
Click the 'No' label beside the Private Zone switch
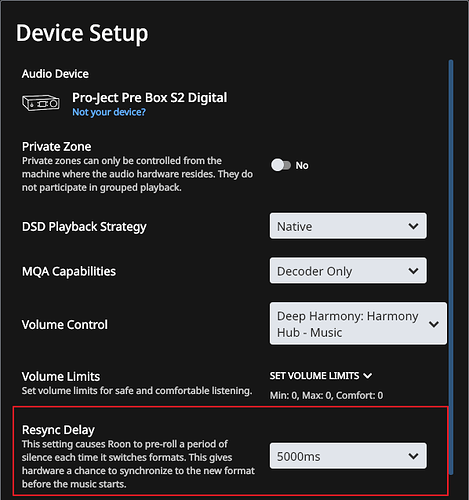click(x=302, y=165)
